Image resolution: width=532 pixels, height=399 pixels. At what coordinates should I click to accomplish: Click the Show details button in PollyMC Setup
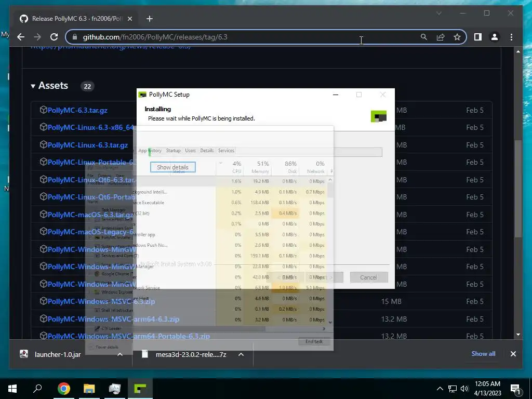tap(172, 167)
